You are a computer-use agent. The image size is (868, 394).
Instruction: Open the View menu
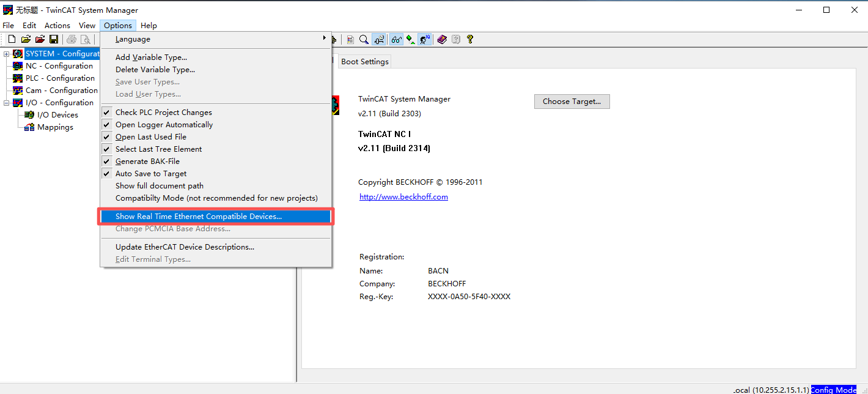(x=87, y=26)
